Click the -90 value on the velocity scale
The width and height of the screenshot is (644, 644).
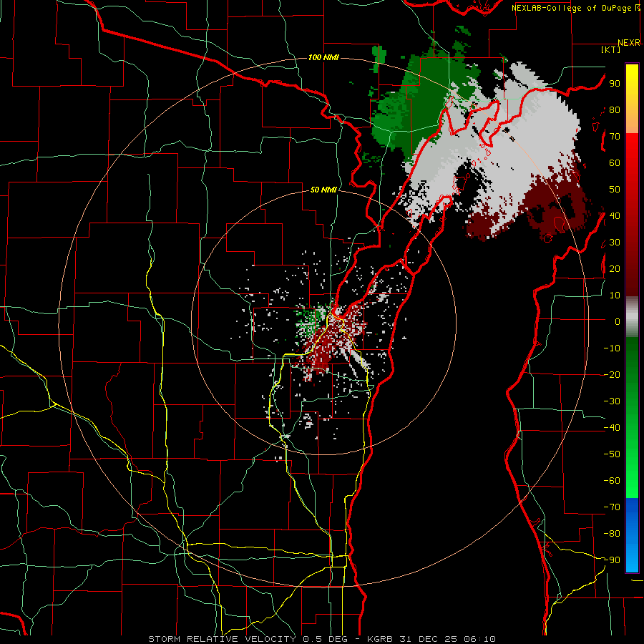[x=612, y=560]
